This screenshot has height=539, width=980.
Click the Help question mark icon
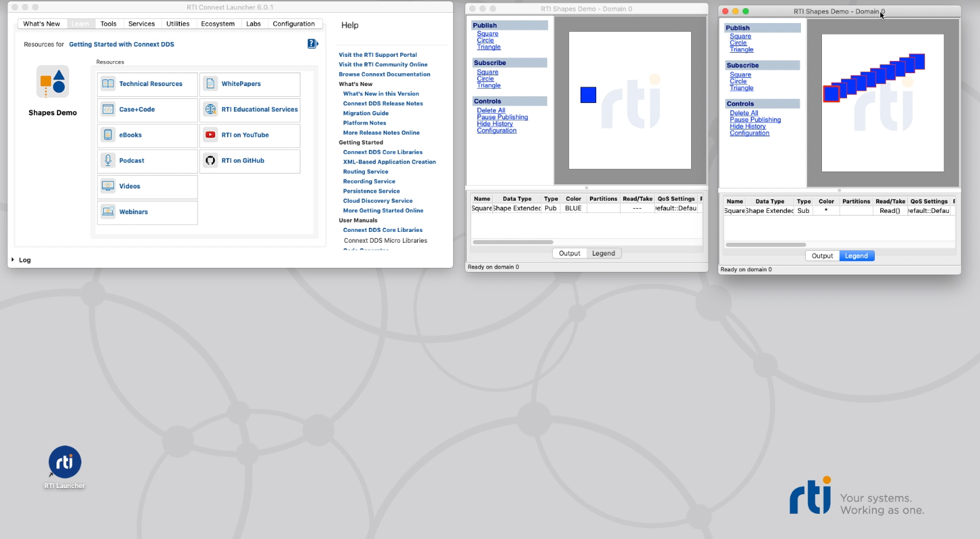pyautogui.click(x=311, y=43)
